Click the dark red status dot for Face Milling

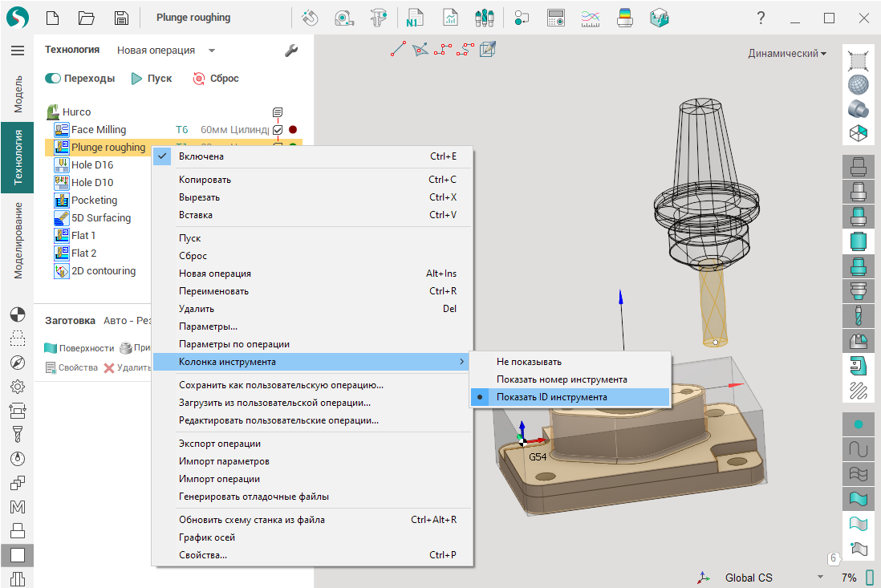[293, 130]
